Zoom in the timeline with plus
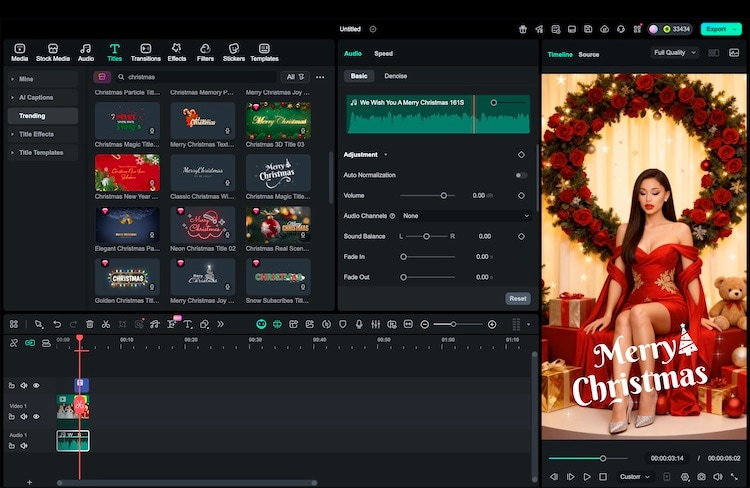Viewport: 750px width, 488px height. (x=492, y=324)
